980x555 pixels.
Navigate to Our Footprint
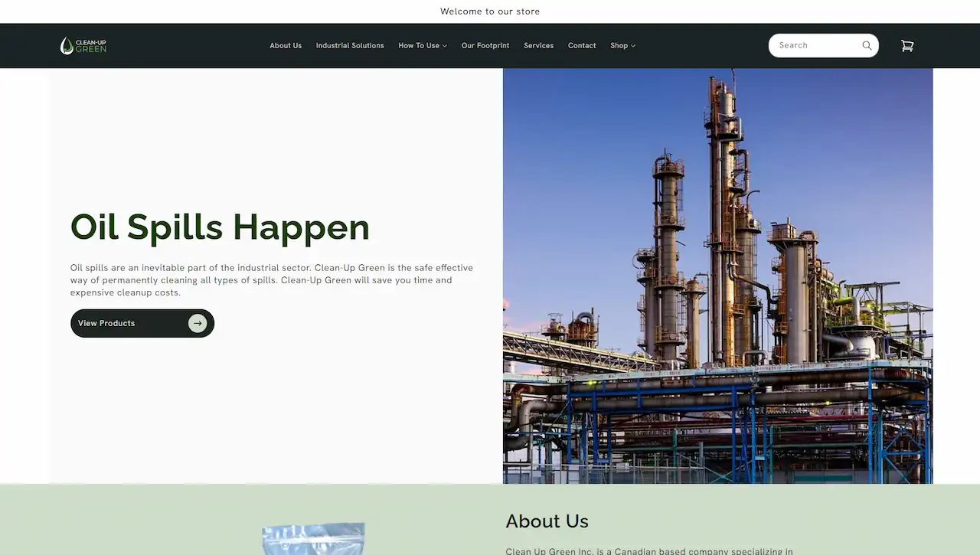(485, 45)
